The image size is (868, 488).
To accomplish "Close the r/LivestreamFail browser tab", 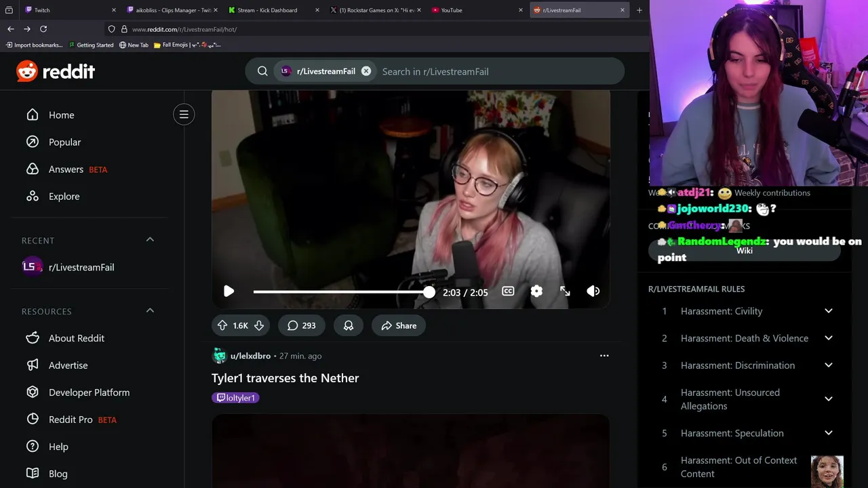I will point(623,10).
